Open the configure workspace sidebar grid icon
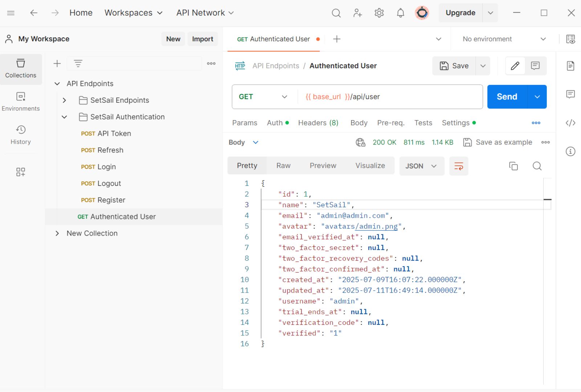581x392 pixels. [21, 172]
